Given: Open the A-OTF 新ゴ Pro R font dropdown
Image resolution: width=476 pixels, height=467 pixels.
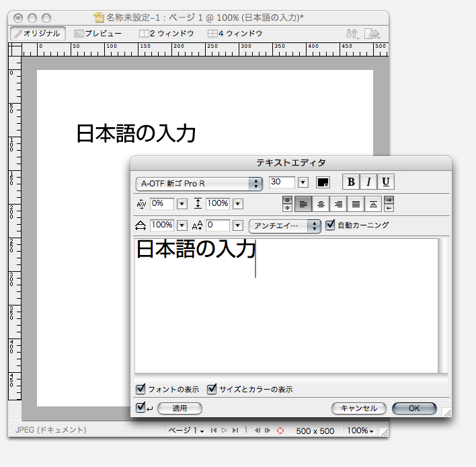Looking at the screenshot, I should [x=199, y=183].
